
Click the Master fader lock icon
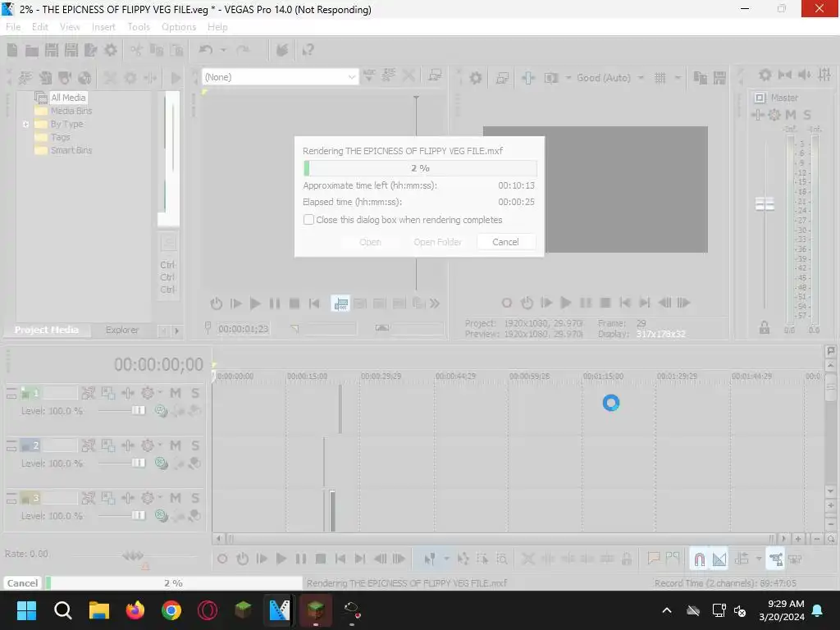(x=765, y=328)
